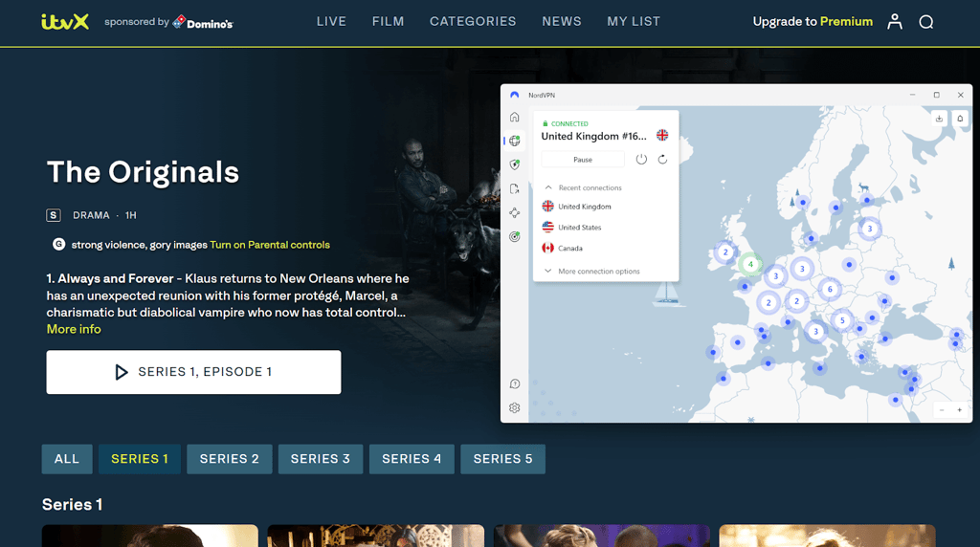
Task: Open the ITVX home logo
Action: click(x=65, y=22)
